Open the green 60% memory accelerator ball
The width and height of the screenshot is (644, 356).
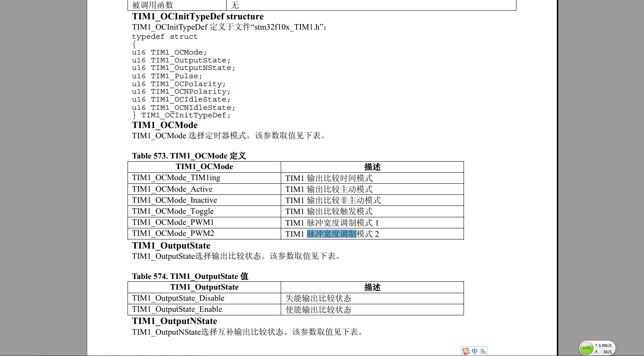click(x=586, y=348)
